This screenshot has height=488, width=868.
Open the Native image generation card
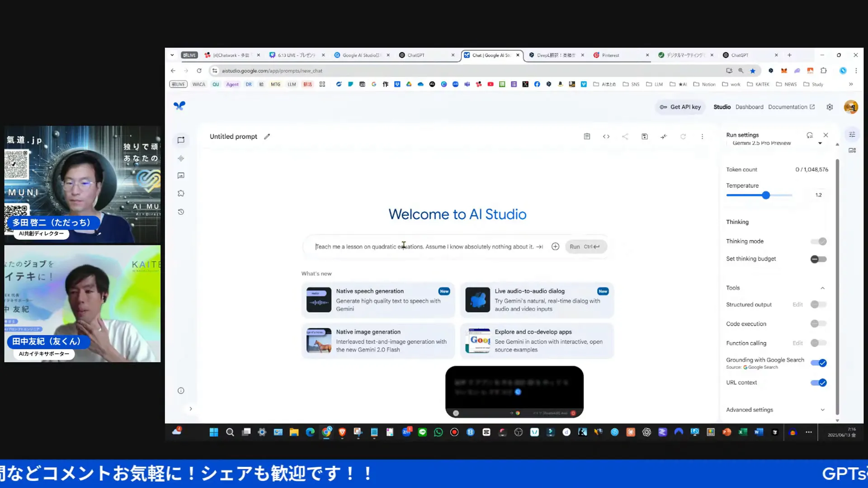(x=378, y=341)
